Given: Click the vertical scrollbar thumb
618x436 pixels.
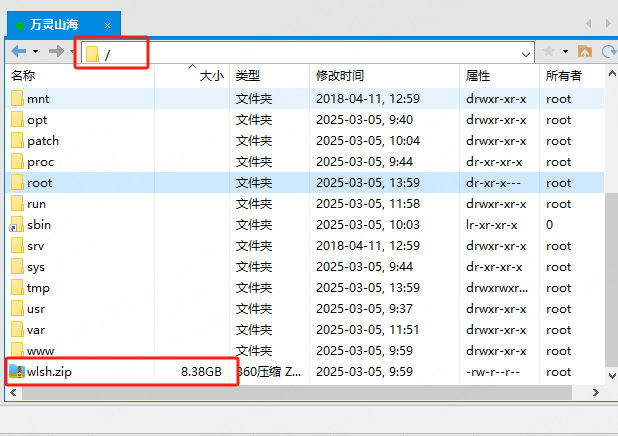Looking at the screenshot, I should pos(612,278).
